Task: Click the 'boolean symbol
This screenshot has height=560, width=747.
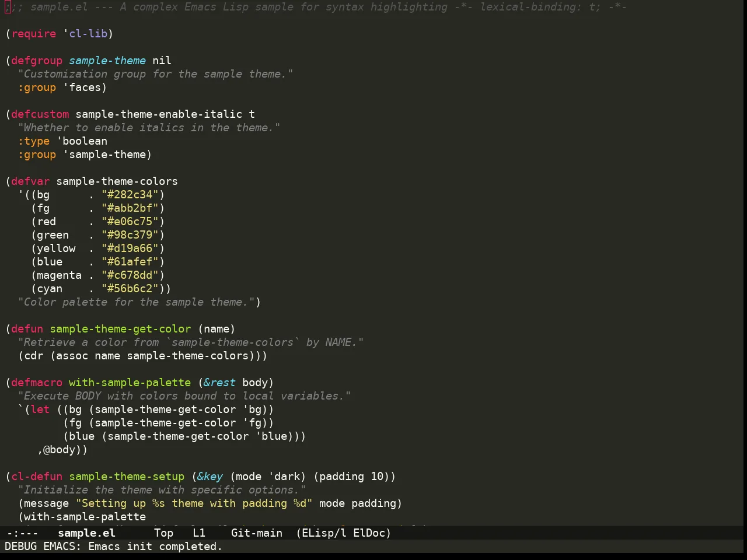Action: coord(82,141)
